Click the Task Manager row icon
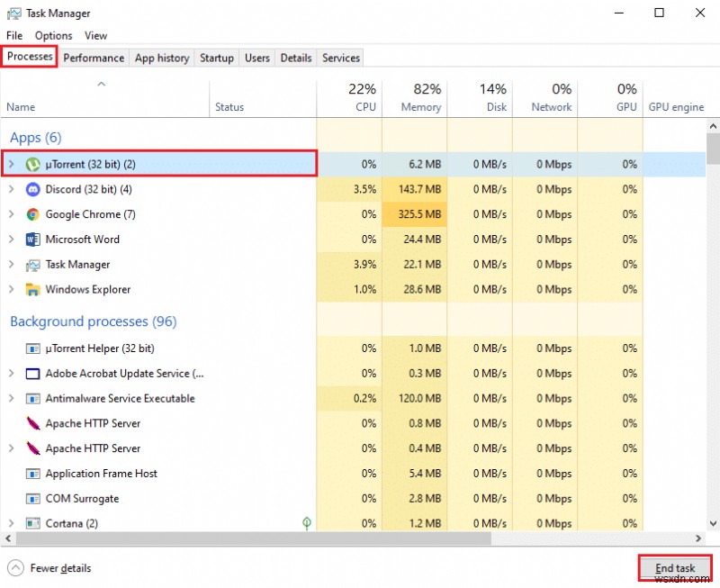 (32, 265)
